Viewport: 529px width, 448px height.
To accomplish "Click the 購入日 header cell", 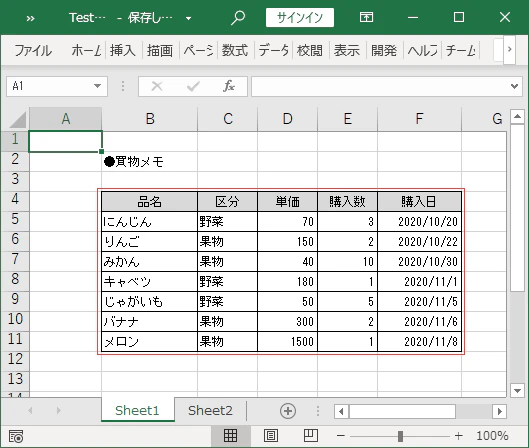I will (x=419, y=202).
